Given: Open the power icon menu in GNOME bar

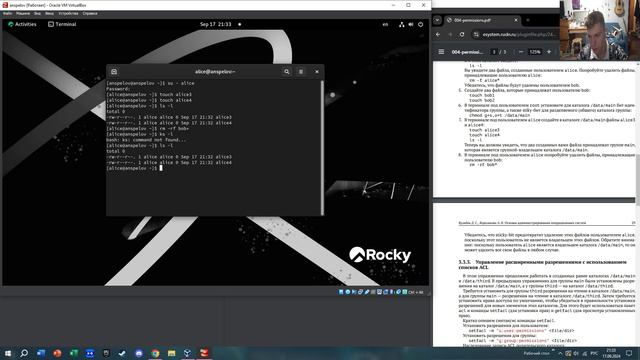Looking at the screenshot, I should [x=420, y=24].
